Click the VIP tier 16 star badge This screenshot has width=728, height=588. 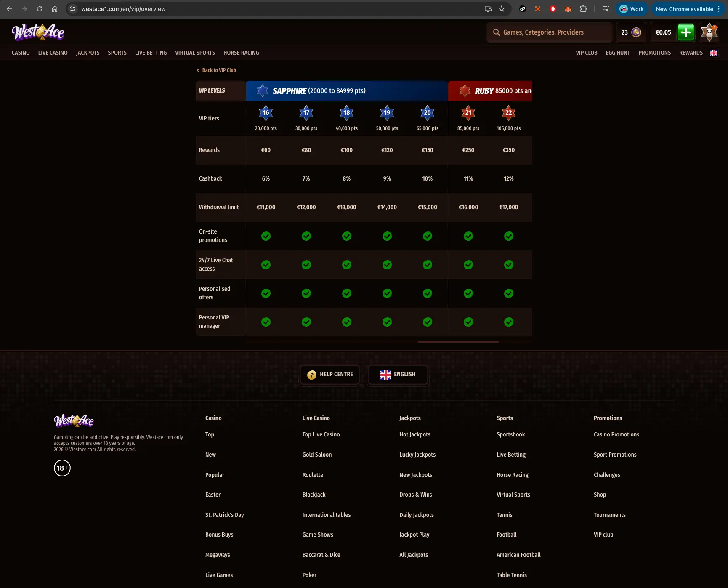pyautogui.click(x=266, y=113)
